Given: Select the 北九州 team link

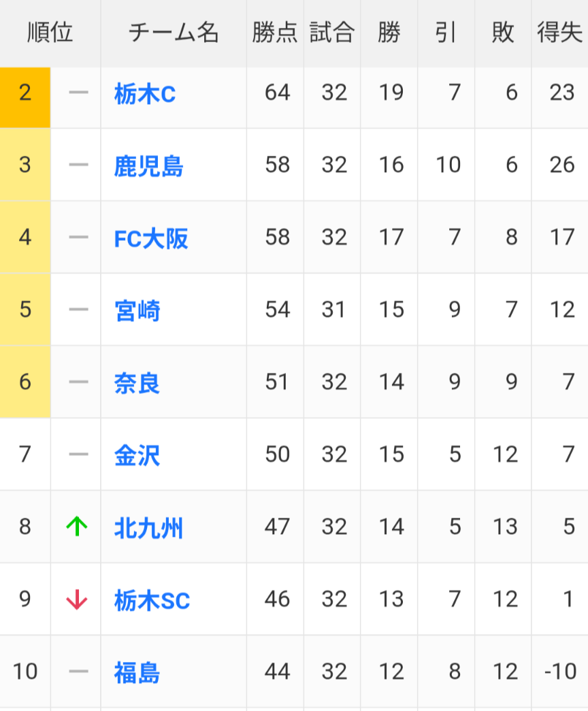Looking at the screenshot, I should [x=149, y=528].
